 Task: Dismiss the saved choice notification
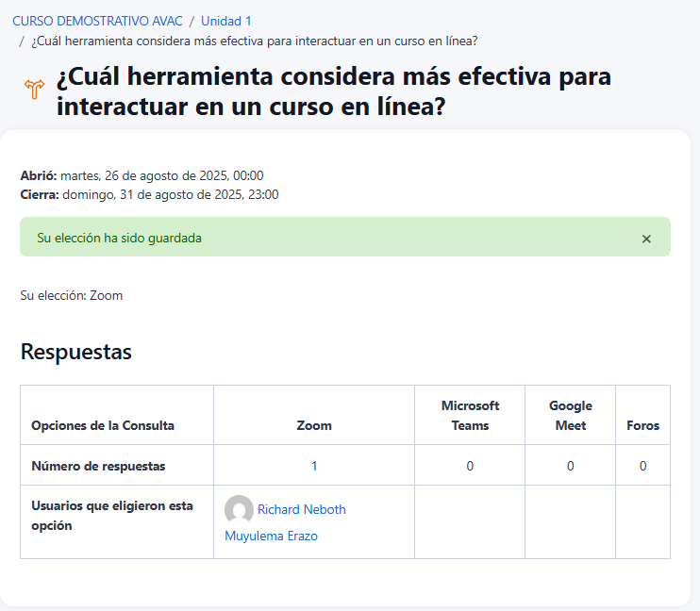(x=646, y=239)
